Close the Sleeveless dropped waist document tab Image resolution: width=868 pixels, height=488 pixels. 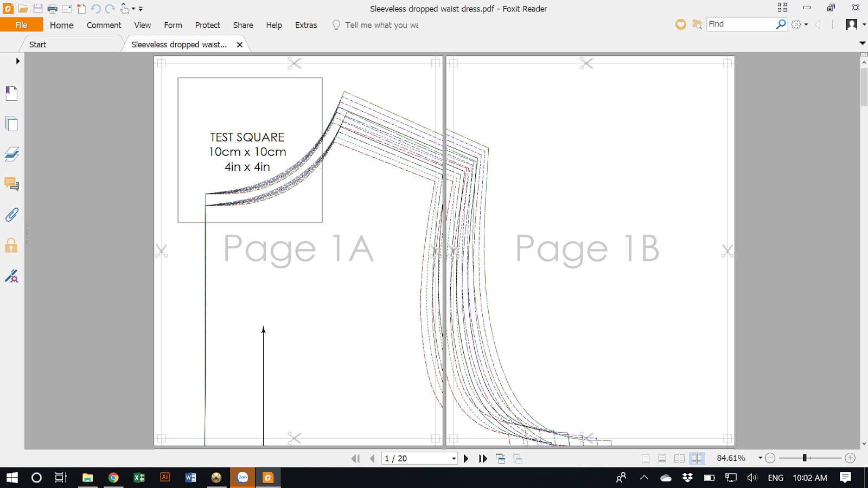[239, 44]
